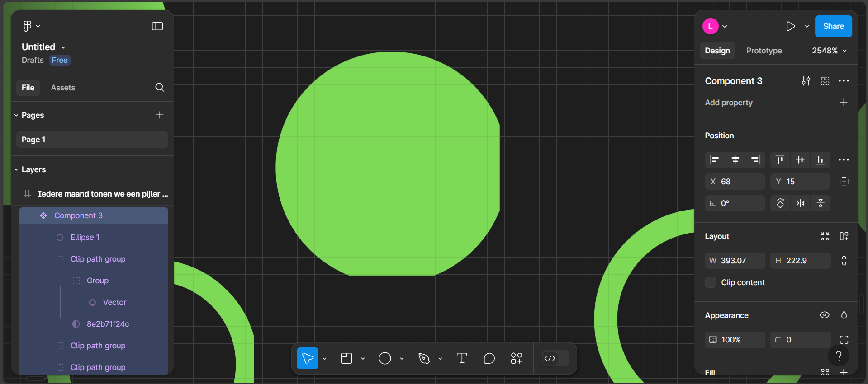Select the Comment tool
Viewport: 868px width, 384px height.
[x=489, y=358]
